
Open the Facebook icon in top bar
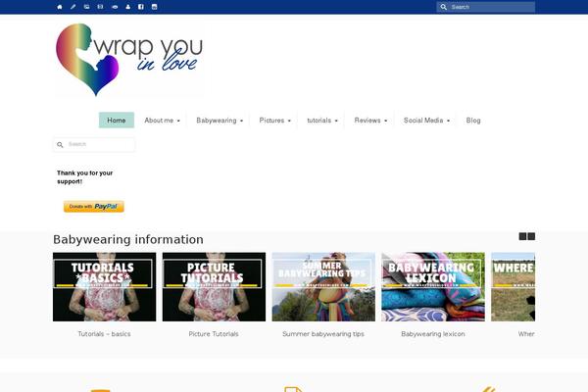click(x=141, y=7)
